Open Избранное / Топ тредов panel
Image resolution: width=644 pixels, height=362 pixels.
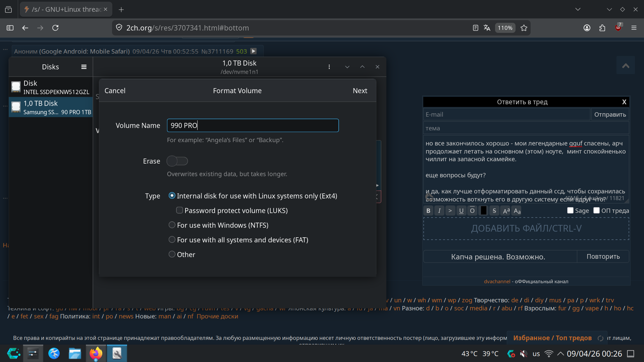(552, 338)
